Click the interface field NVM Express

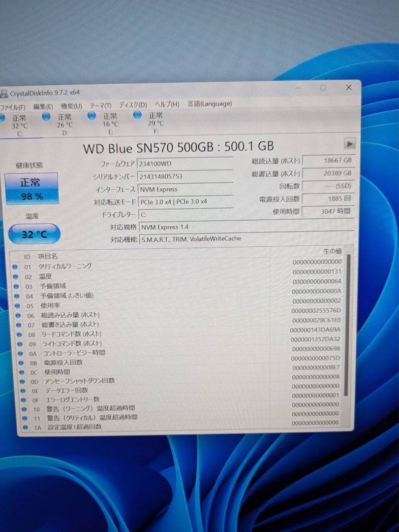tap(185, 189)
